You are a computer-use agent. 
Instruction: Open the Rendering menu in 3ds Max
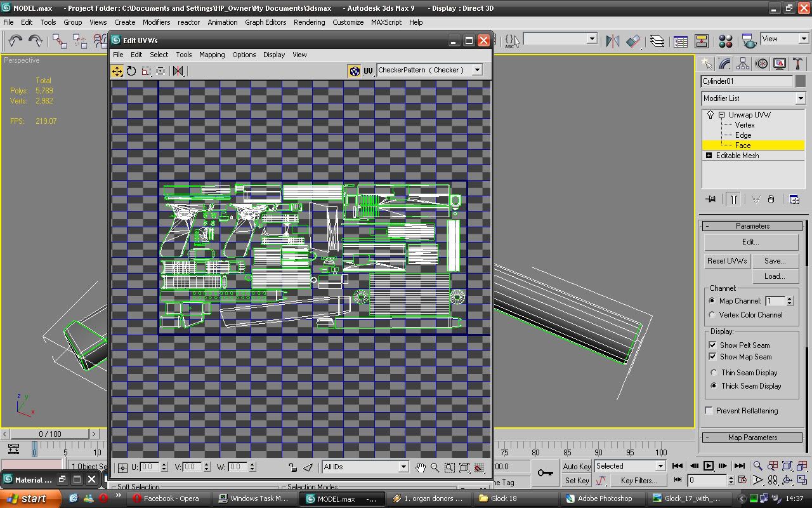309,22
